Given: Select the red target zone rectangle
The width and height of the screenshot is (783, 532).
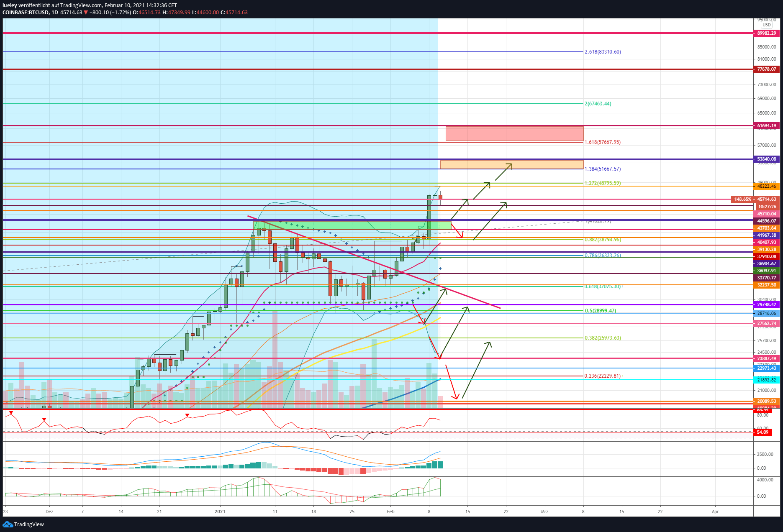Looking at the screenshot, I should [514, 133].
